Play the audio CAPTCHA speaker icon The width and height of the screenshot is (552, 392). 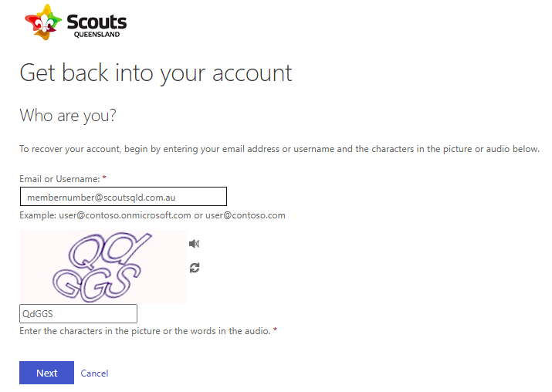(x=195, y=244)
